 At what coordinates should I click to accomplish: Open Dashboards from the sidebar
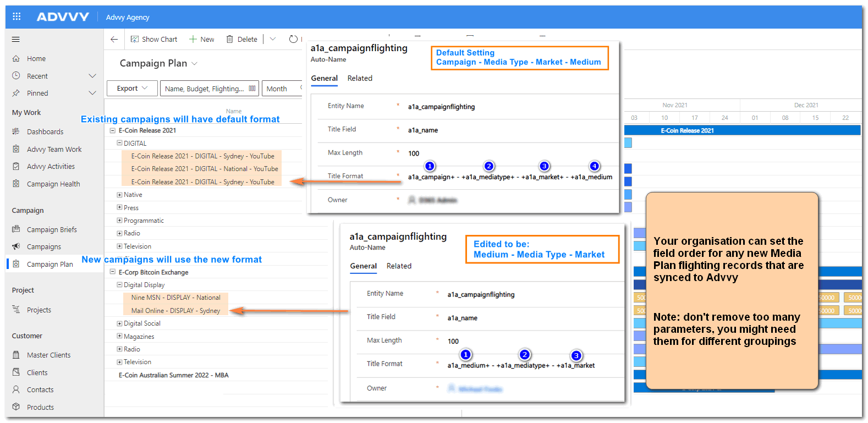[x=45, y=131]
